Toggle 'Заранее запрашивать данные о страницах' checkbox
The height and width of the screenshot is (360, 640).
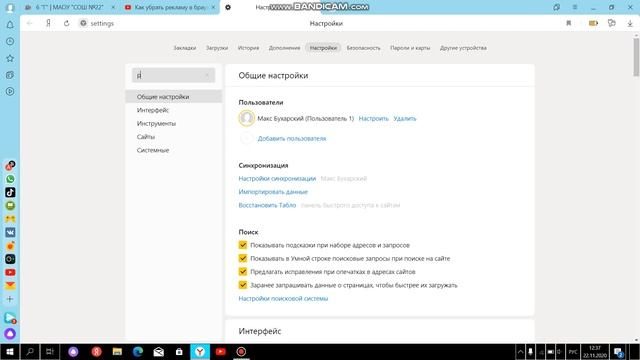coord(243,285)
